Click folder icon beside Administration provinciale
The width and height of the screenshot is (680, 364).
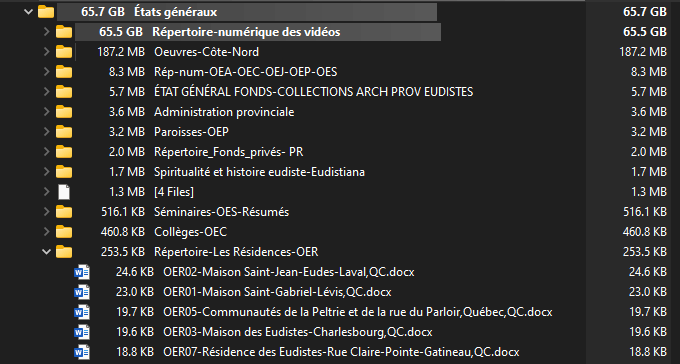pyautogui.click(x=64, y=112)
